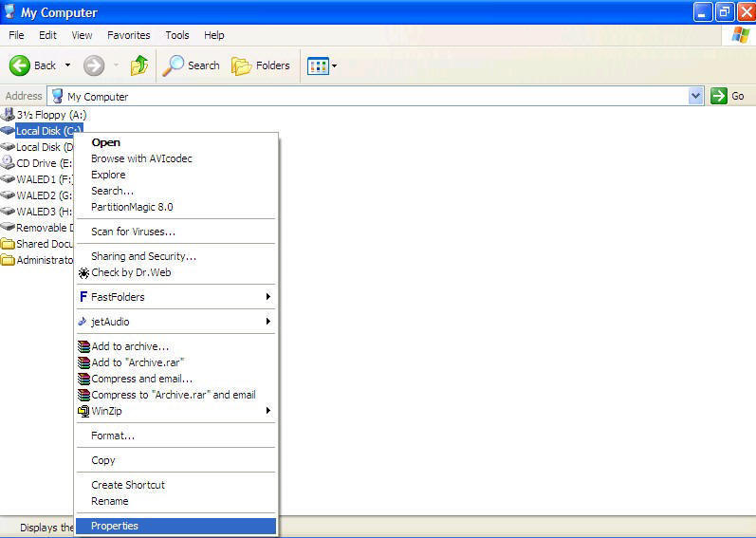Screen dimensions: 756x538
Task: Select the Administrator's Documents folder icon
Action: 8,260
